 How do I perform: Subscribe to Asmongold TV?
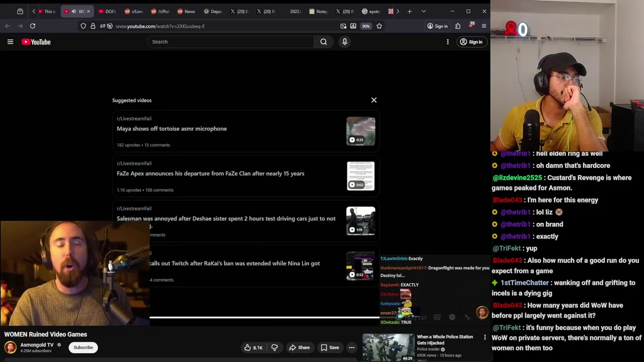(x=83, y=347)
